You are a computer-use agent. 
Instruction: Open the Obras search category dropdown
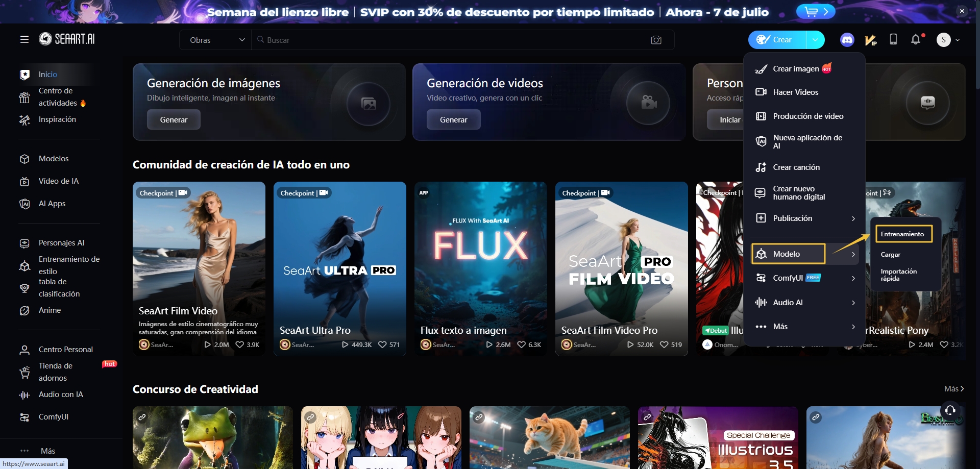coord(216,40)
